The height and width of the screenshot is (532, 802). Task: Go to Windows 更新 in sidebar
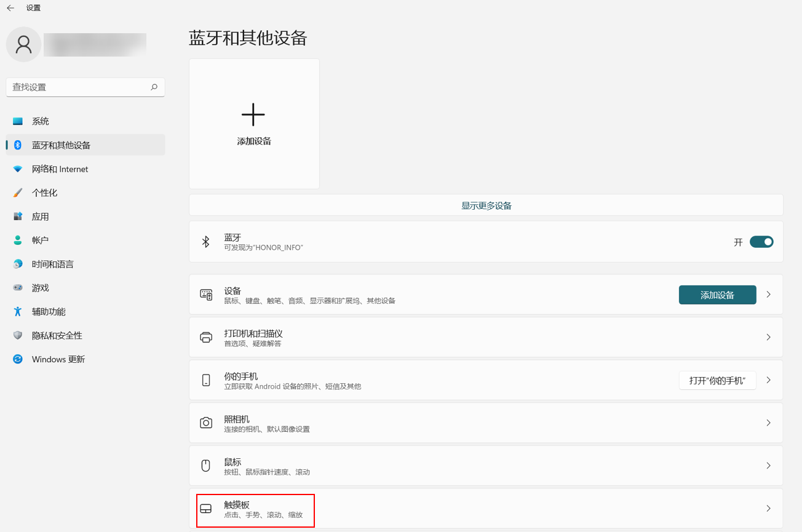(x=58, y=359)
